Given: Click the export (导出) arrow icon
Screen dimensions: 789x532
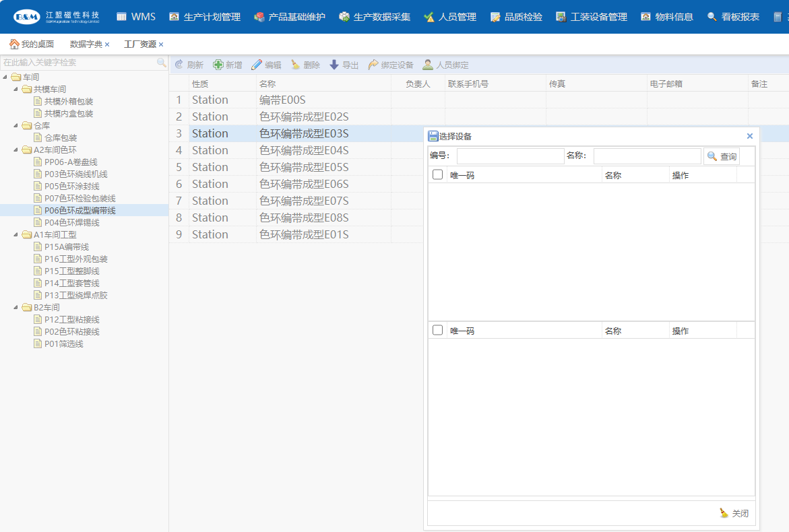Looking at the screenshot, I should (334, 65).
